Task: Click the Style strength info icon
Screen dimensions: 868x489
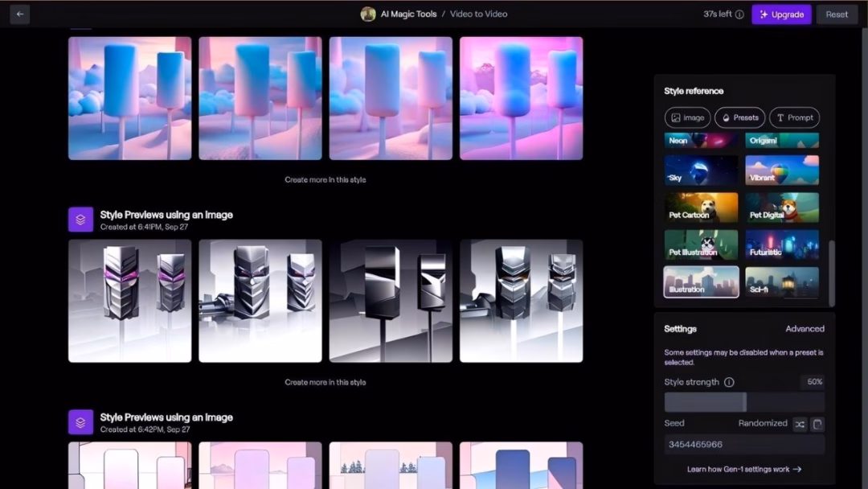Action: pos(729,382)
